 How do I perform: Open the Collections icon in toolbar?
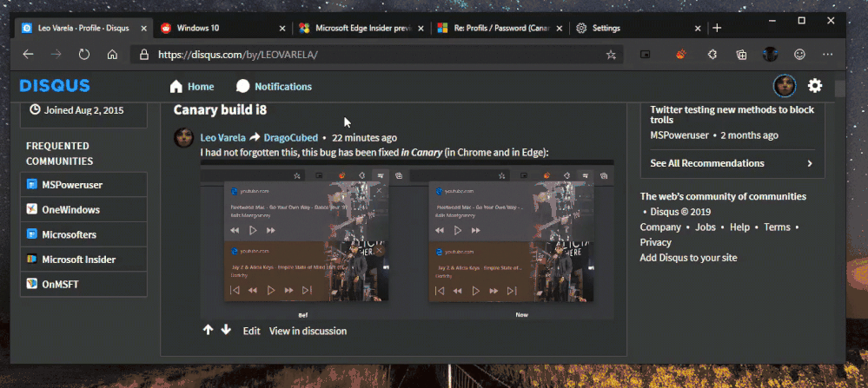click(x=741, y=54)
